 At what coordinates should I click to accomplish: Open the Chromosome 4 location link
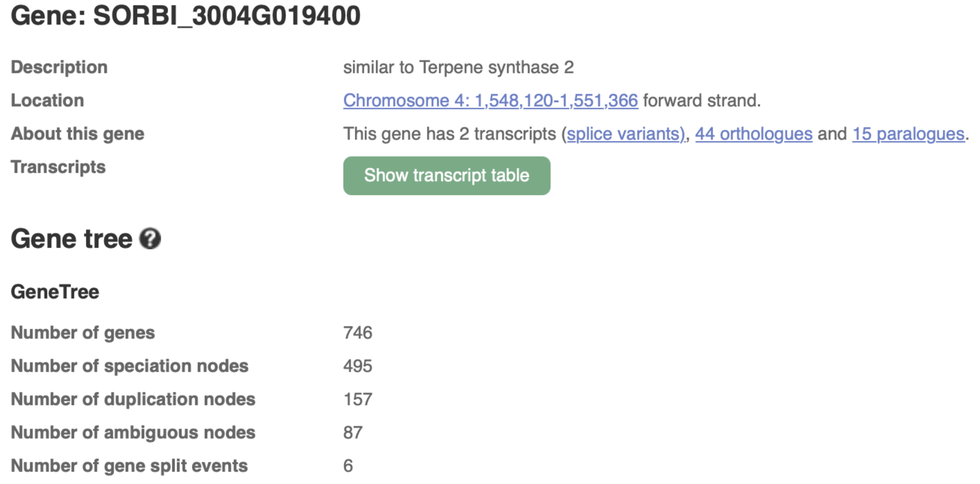490,101
